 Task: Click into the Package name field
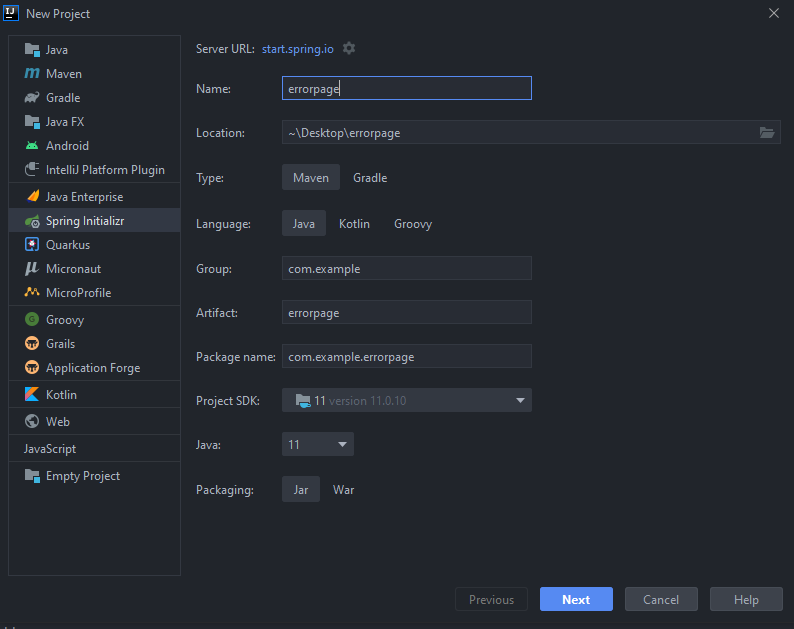tap(407, 356)
